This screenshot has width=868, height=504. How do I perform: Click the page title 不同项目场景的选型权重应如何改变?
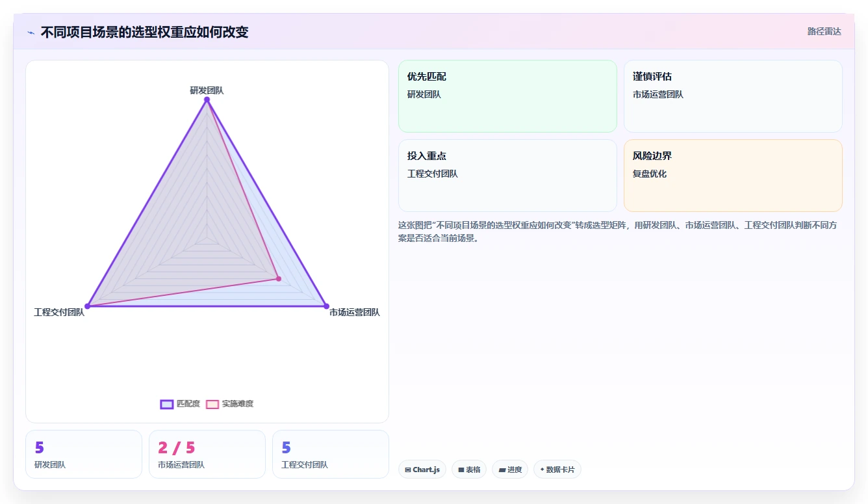point(145,32)
